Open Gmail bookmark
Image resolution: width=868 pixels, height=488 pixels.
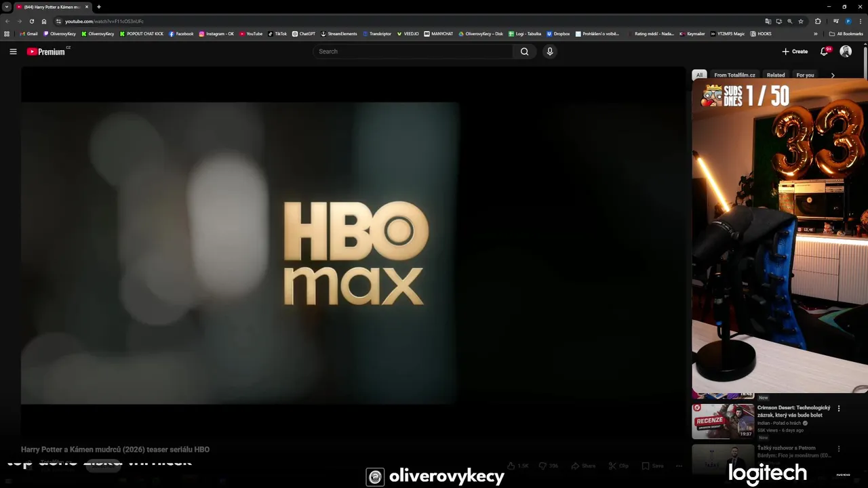(28, 33)
